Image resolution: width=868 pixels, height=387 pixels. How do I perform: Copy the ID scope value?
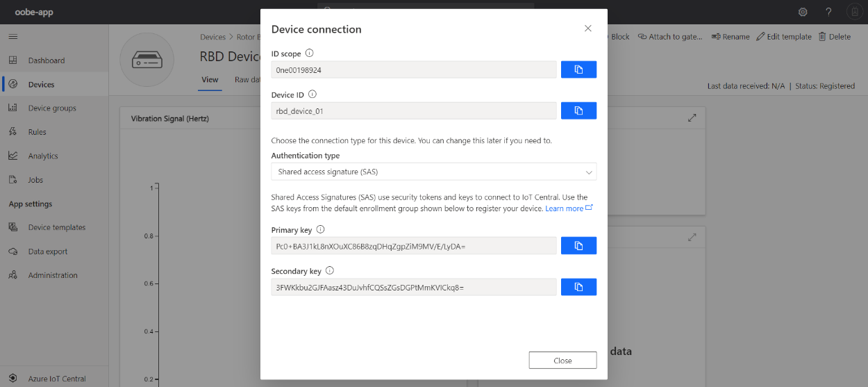(x=578, y=69)
